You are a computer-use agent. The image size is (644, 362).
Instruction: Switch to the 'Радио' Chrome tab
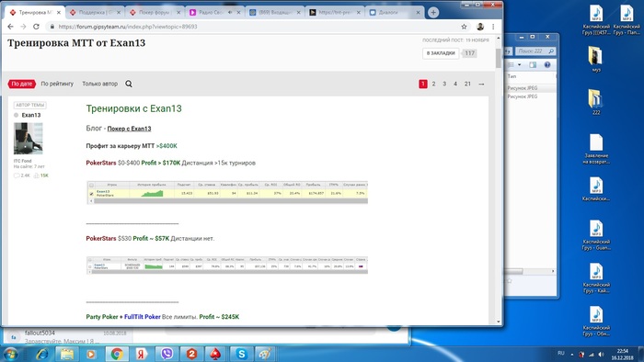point(214,13)
